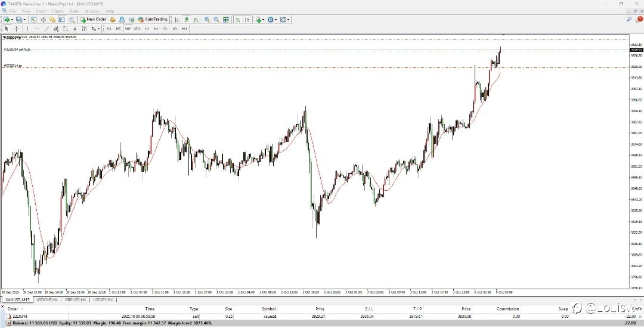Viewport: 644px width, 328px height.
Task: Zoom in the chart
Action: point(207,19)
